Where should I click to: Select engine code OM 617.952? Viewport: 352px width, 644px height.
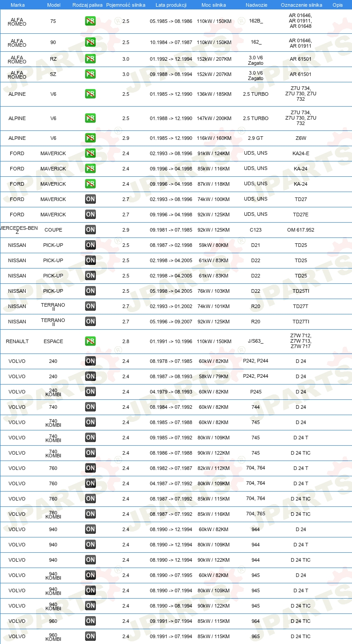301,230
